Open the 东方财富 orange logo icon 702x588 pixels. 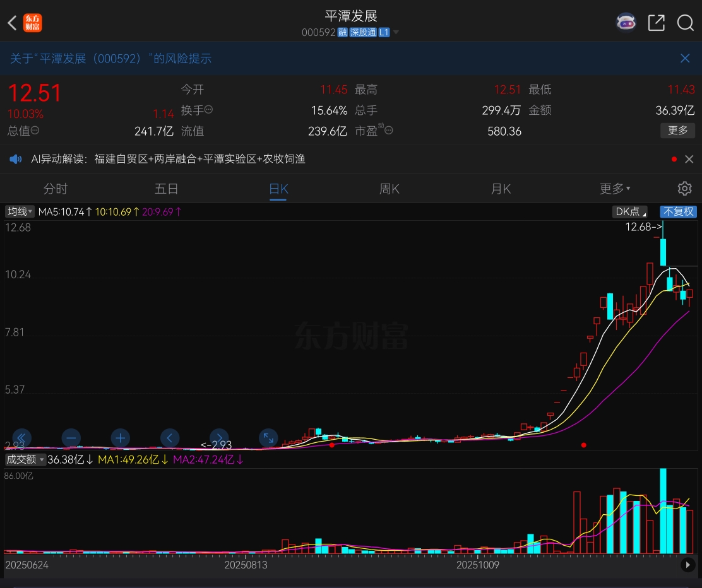(x=33, y=23)
